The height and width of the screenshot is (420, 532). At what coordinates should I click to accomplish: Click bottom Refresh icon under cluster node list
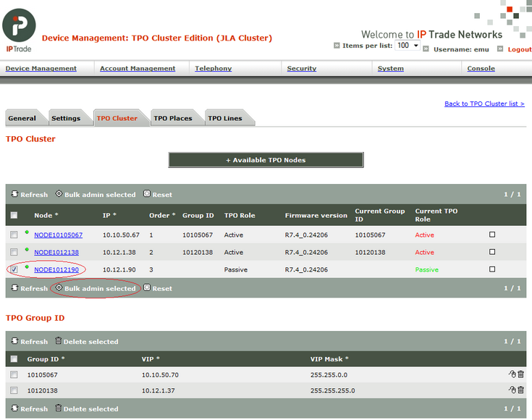point(14,287)
